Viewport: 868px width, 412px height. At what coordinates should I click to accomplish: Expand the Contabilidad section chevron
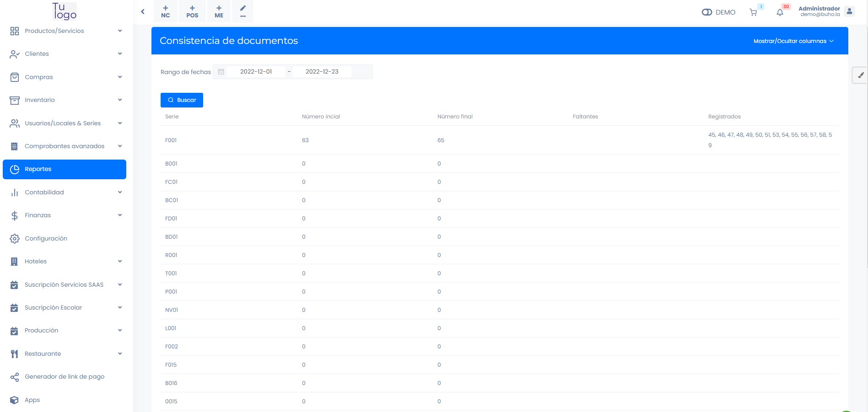(x=120, y=193)
